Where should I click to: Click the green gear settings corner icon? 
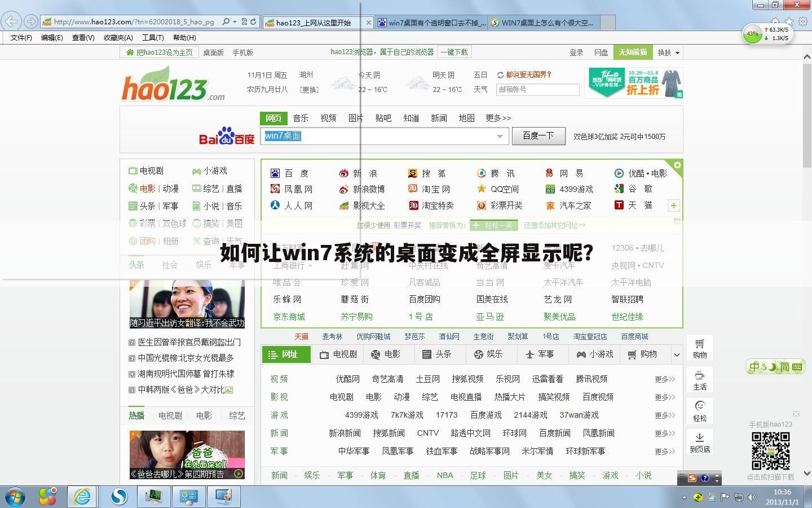(x=677, y=165)
